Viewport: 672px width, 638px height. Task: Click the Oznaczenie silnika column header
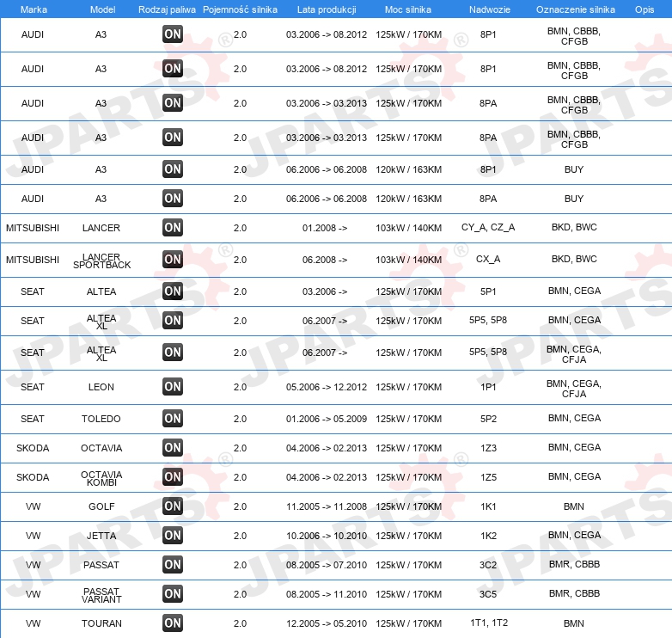576,9
